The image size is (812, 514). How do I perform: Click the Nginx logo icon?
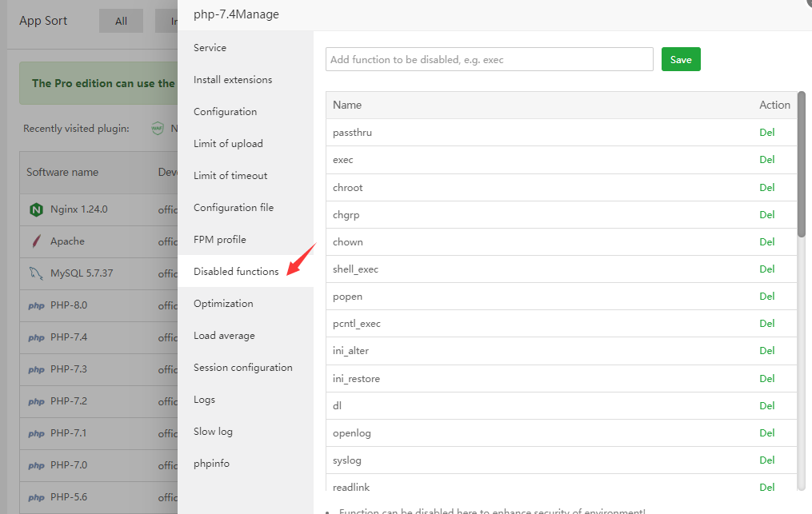pos(36,209)
